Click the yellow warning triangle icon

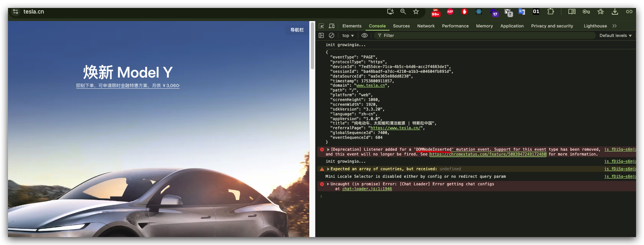coord(322,169)
